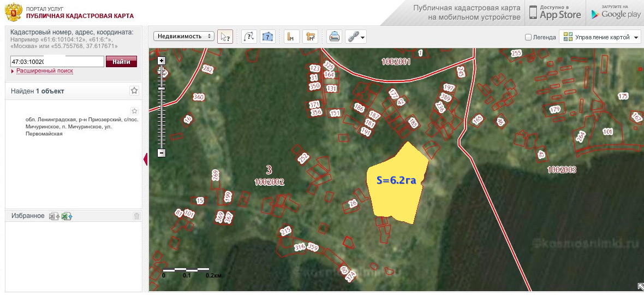This screenshot has height=295, width=644.
Task: Open the Расширенный поиск link
Action: 44,71
